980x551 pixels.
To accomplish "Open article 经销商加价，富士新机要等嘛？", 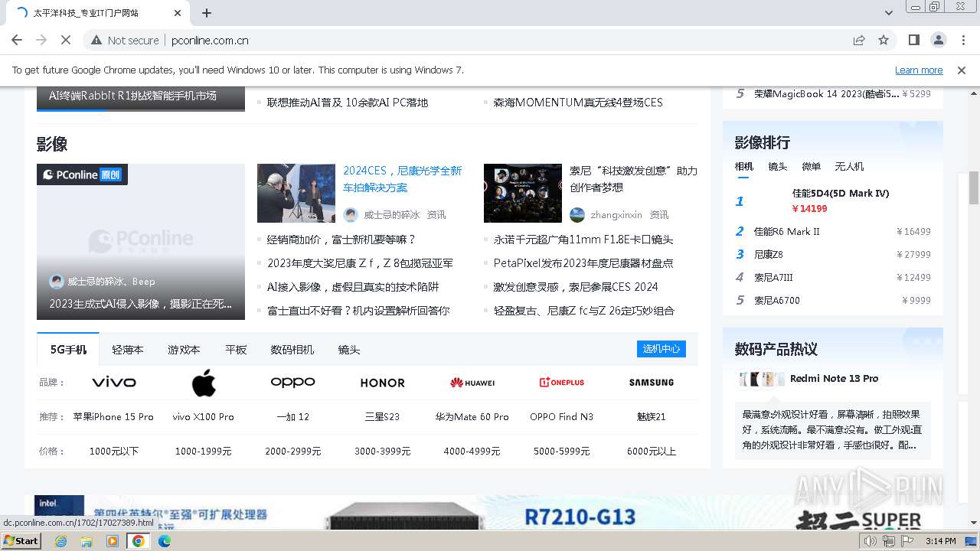I will pyautogui.click(x=341, y=240).
